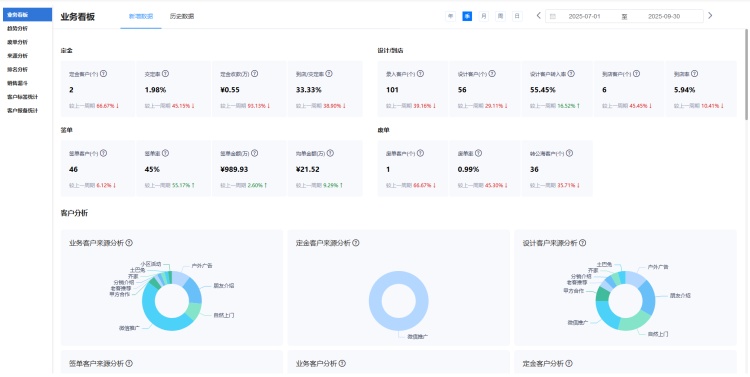The height and width of the screenshot is (377, 750).
Task: Open help icon beside 业务客户分析 title
Action: 342,364
